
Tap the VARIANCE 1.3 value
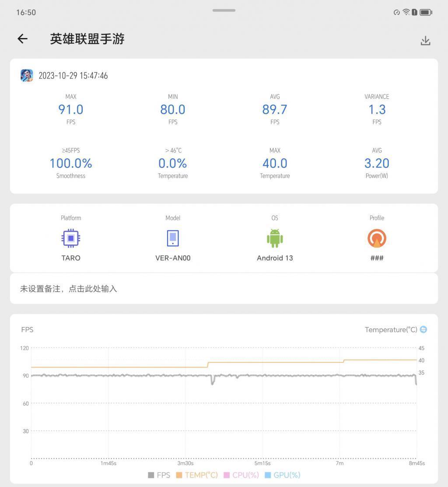377,110
